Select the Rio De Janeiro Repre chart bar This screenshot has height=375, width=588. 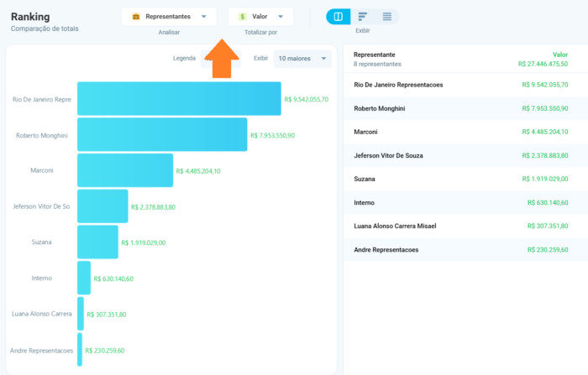coord(178,99)
